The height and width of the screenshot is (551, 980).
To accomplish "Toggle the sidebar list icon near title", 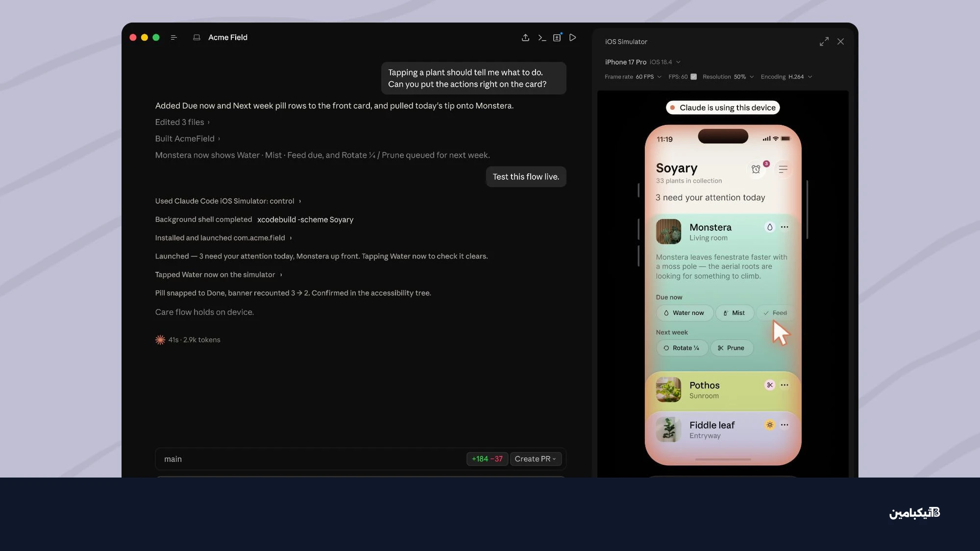I will point(173,38).
